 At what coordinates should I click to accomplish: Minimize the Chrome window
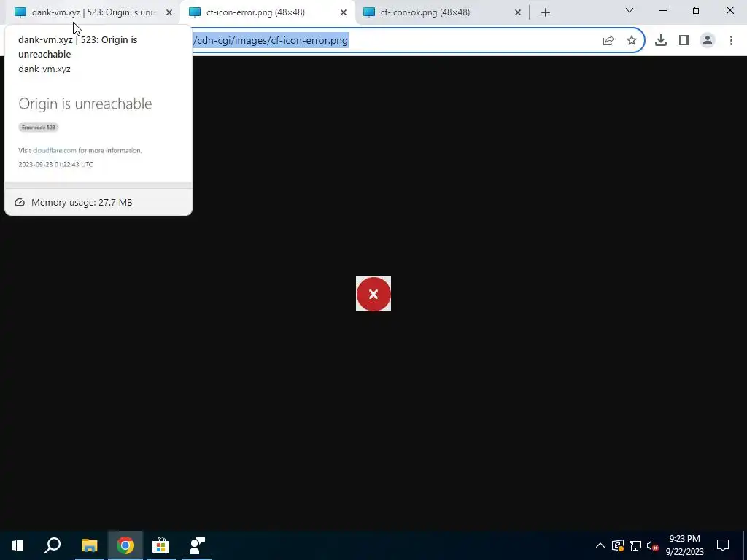tap(662, 10)
